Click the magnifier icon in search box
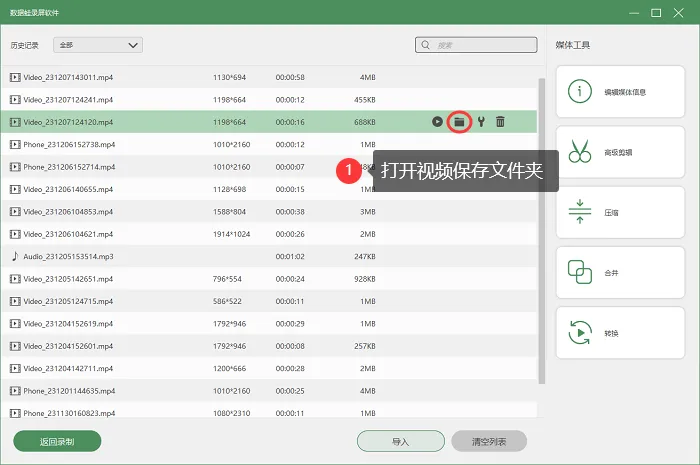Viewport: 700px width, 465px height. tap(425, 45)
